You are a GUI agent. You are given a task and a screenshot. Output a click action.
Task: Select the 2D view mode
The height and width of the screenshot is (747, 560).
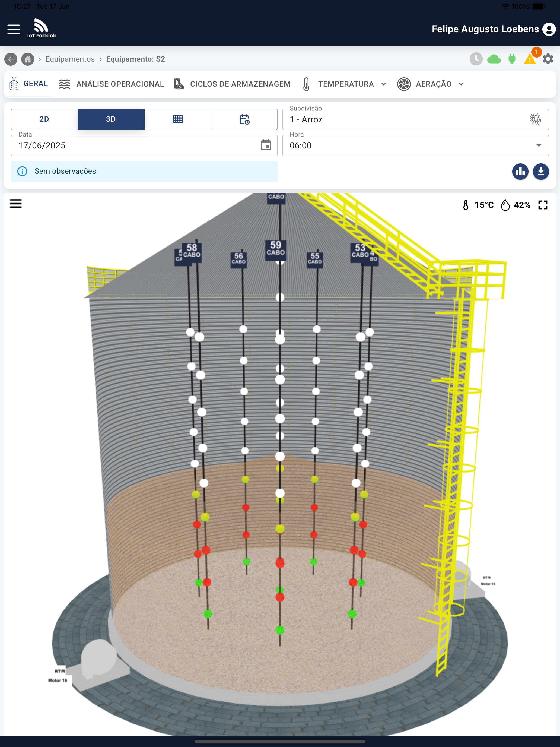44,119
